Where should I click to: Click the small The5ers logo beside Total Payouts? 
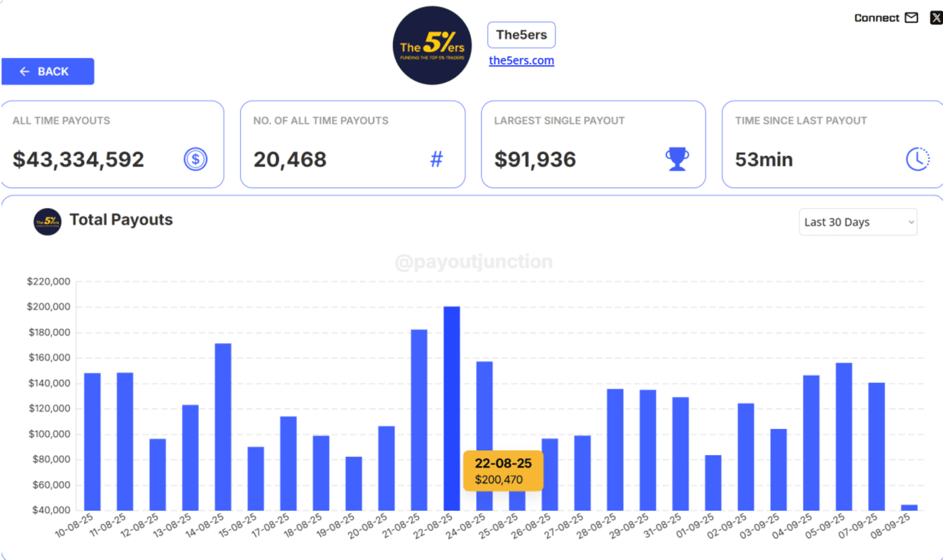(x=48, y=222)
